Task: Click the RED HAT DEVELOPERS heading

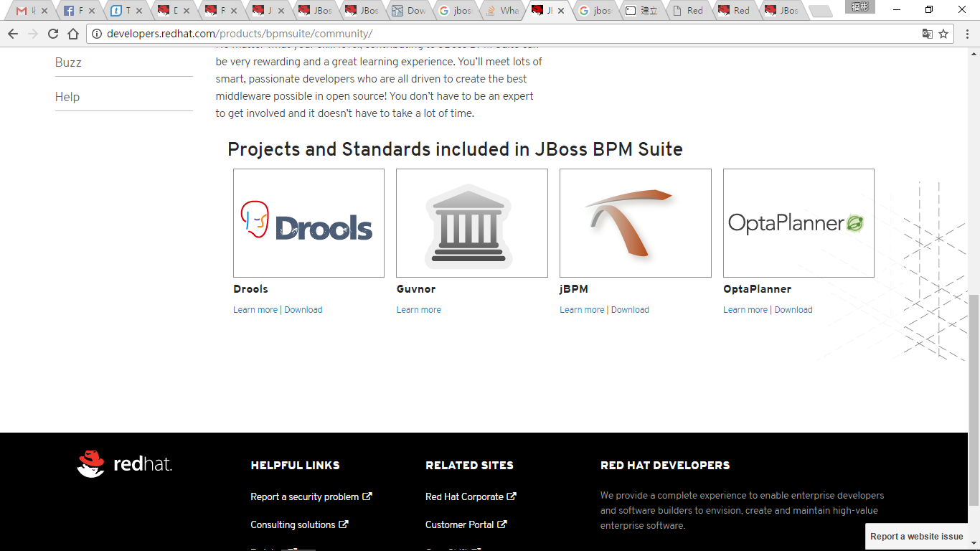Action: [665, 465]
